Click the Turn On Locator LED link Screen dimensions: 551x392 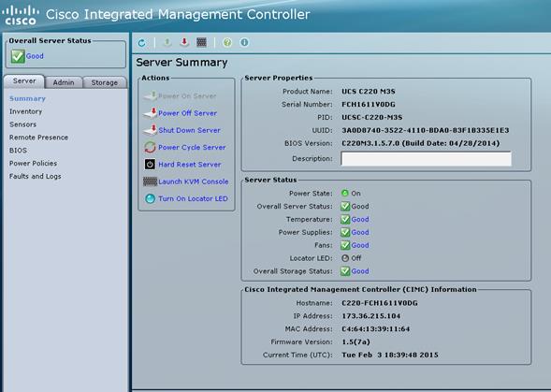coord(193,198)
